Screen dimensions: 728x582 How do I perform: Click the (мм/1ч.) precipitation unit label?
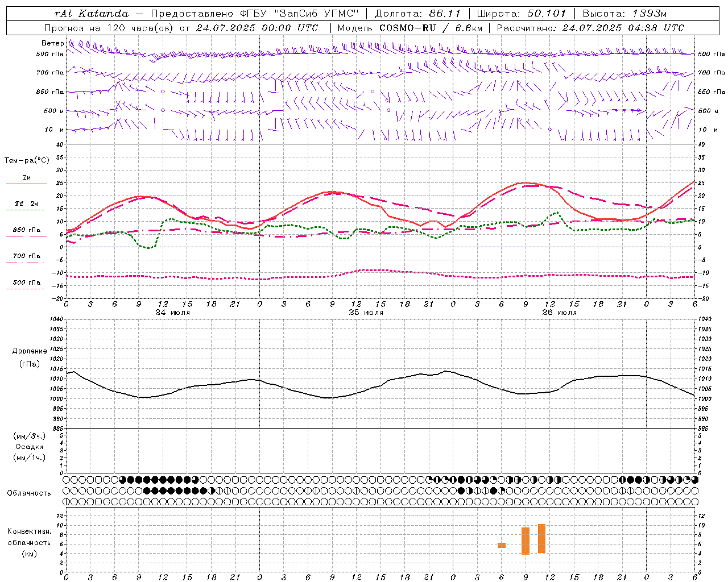(30, 458)
